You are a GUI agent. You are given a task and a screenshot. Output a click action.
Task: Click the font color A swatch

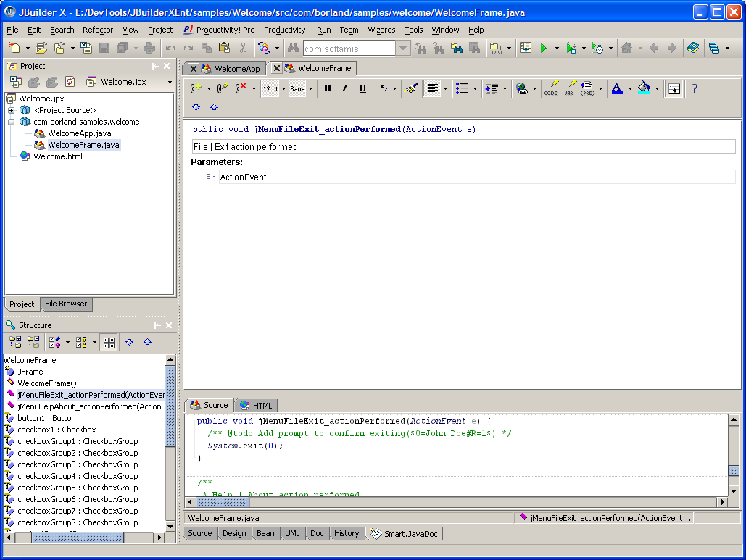tap(617, 88)
